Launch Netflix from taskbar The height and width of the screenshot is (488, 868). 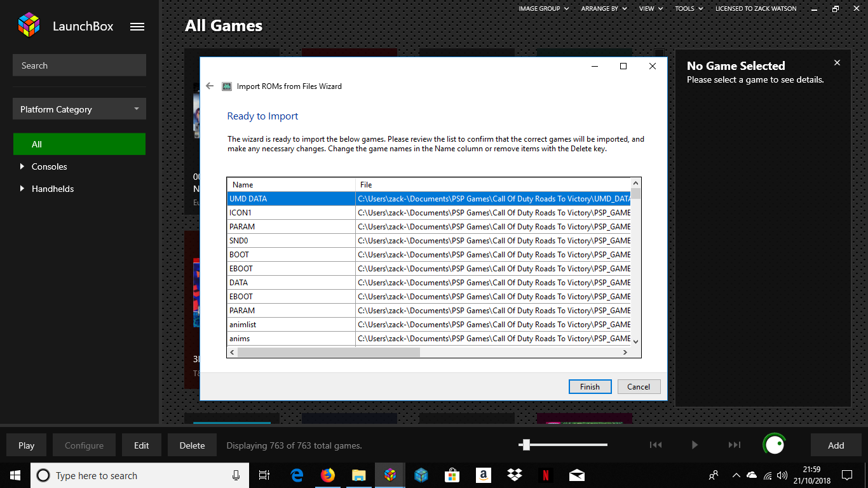click(x=545, y=475)
